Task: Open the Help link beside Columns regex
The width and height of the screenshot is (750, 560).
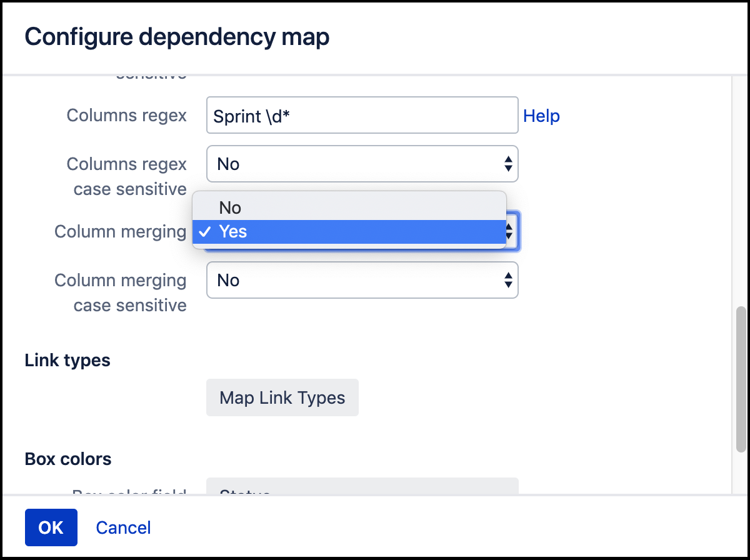Action: tap(541, 116)
